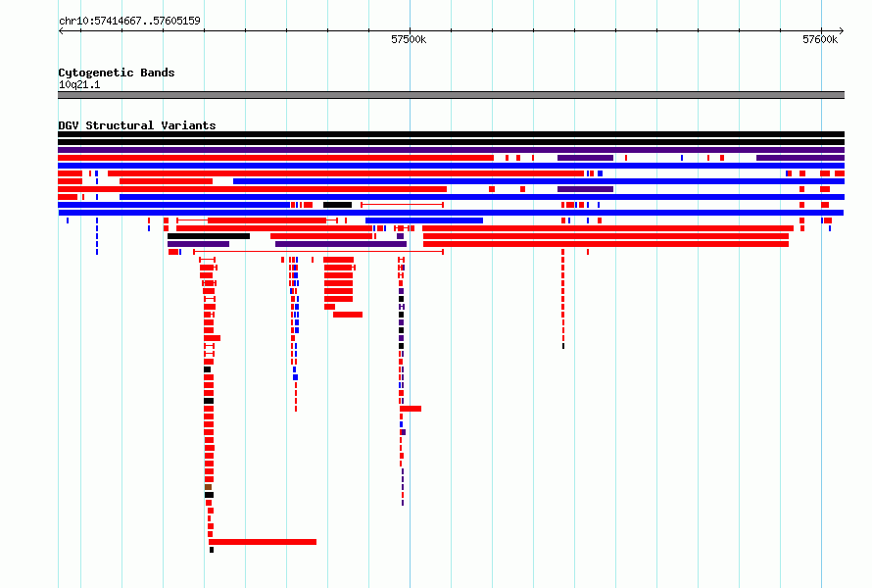Click the 57500k scale label
Viewport: 872px width, 588px height.
[x=409, y=39]
